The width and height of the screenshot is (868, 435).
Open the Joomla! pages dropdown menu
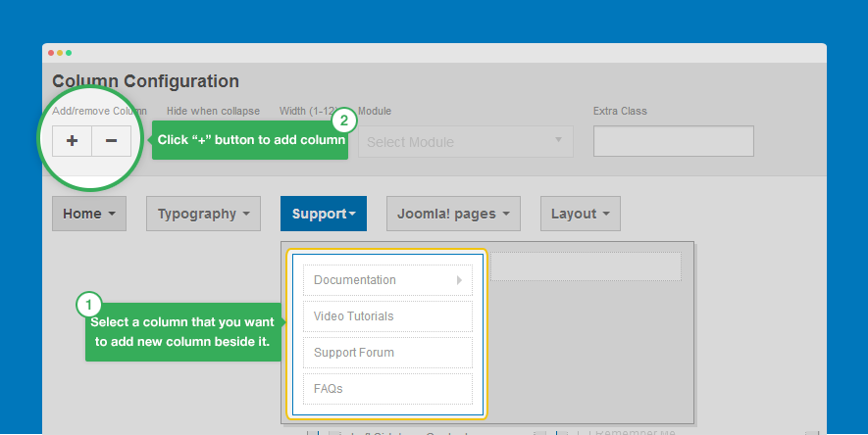453,214
